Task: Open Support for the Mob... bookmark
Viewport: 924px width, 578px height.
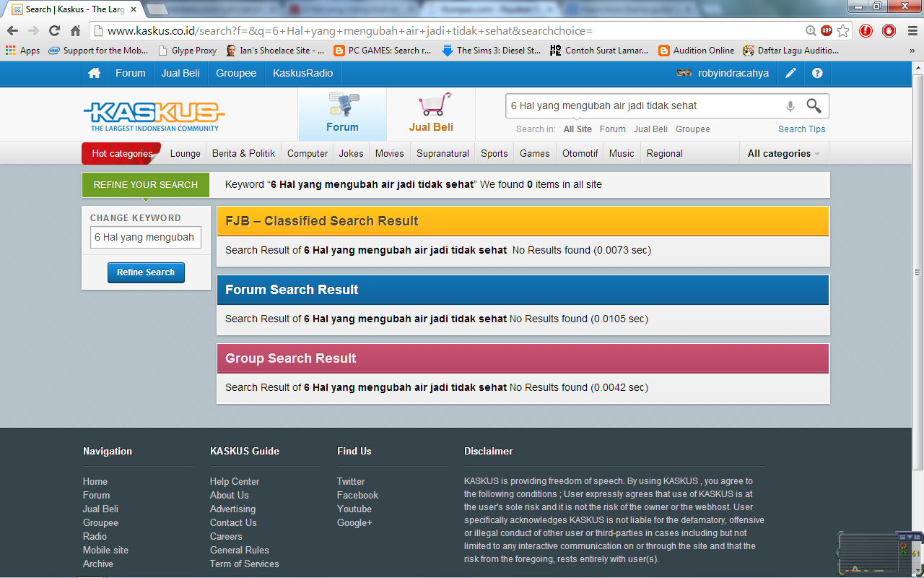Action: coord(98,51)
